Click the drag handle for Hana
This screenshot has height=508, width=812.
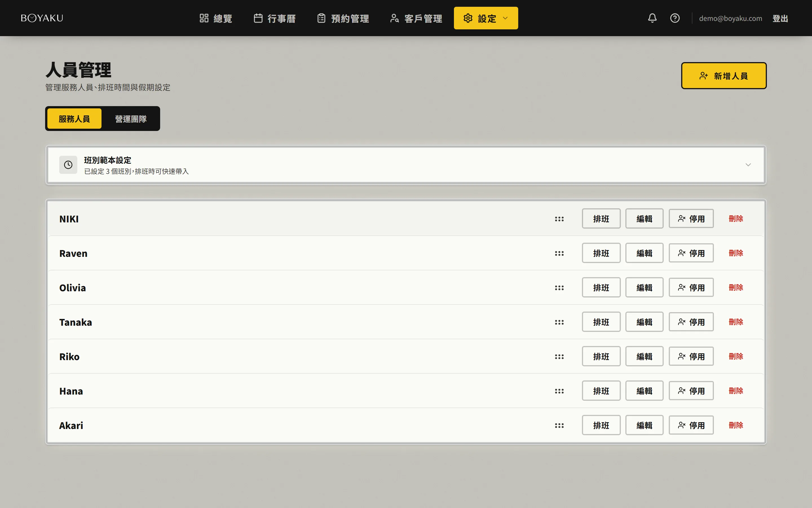tap(559, 391)
